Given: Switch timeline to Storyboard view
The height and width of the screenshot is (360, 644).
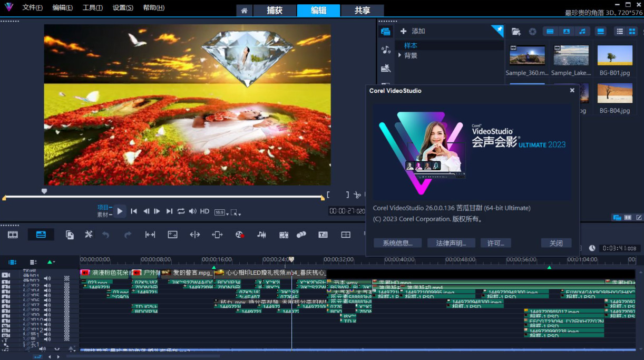Looking at the screenshot, I should (13, 235).
